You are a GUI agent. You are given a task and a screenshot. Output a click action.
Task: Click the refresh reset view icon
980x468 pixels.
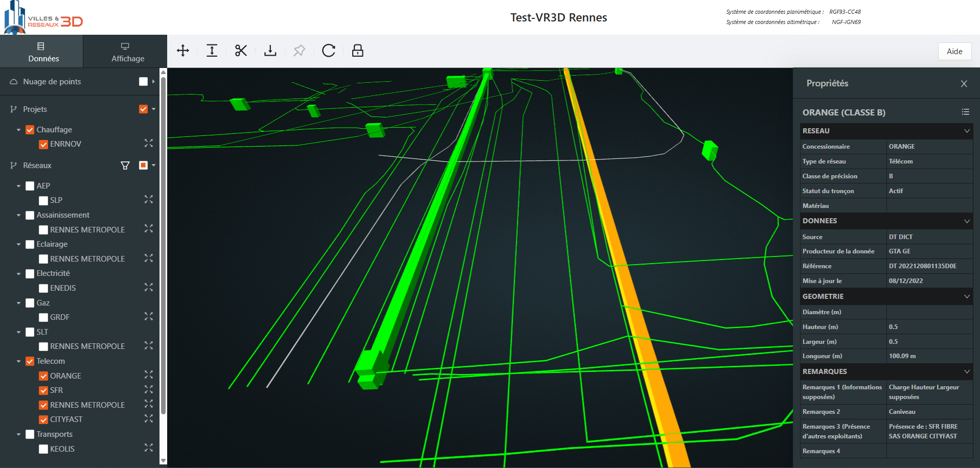[x=328, y=51]
